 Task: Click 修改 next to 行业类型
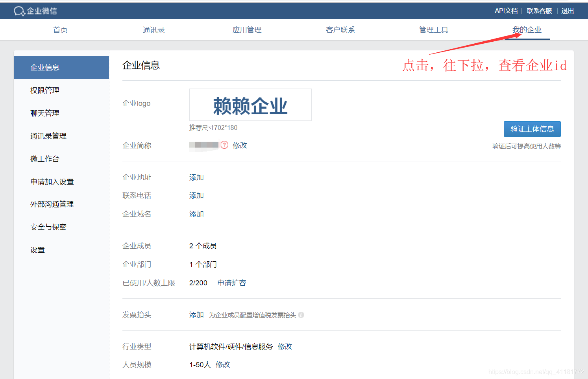click(285, 347)
